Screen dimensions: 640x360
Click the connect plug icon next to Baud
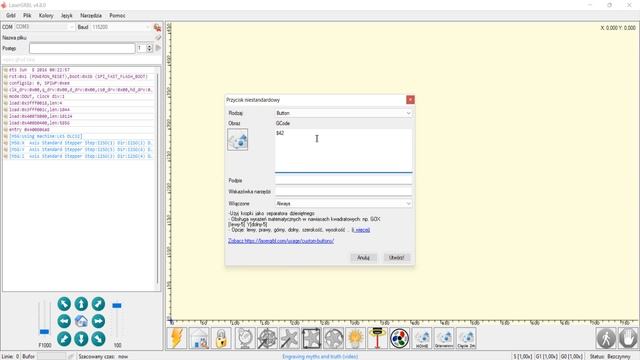tap(157, 27)
